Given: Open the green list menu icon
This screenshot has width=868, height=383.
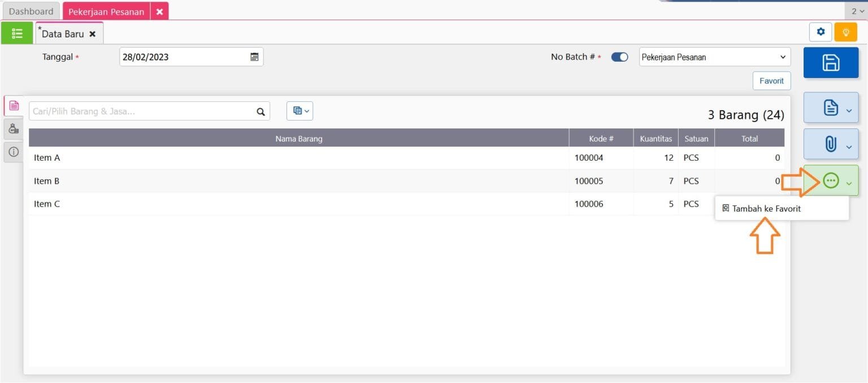Looking at the screenshot, I should pyautogui.click(x=17, y=33).
